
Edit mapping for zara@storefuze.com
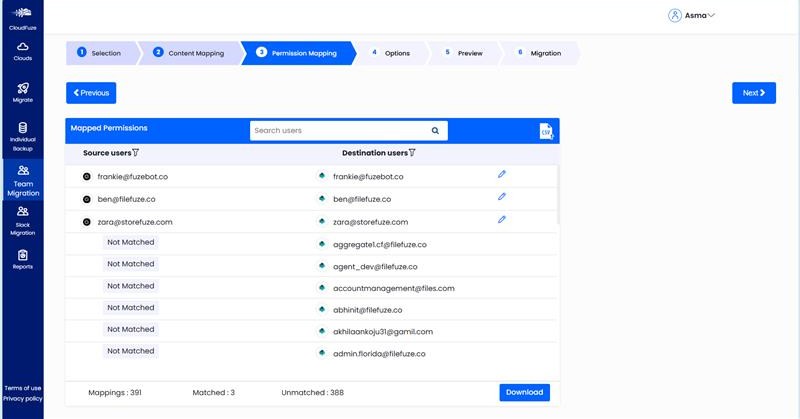click(502, 219)
